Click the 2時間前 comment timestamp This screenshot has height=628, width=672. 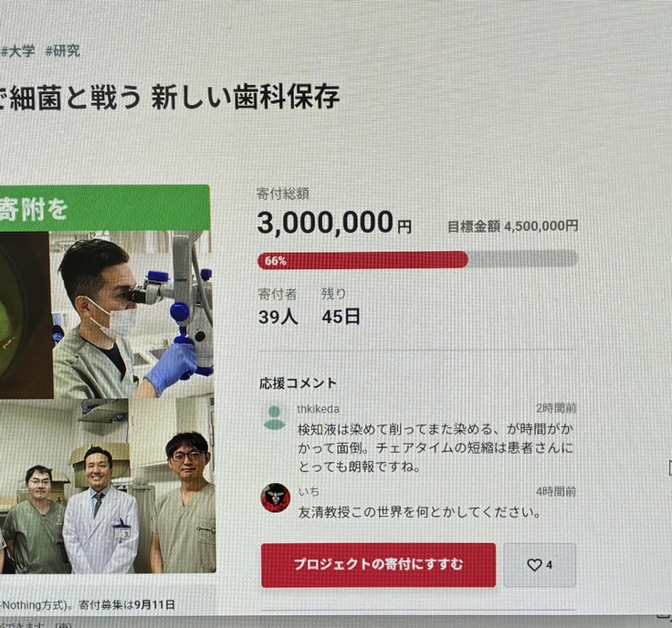coord(556,408)
